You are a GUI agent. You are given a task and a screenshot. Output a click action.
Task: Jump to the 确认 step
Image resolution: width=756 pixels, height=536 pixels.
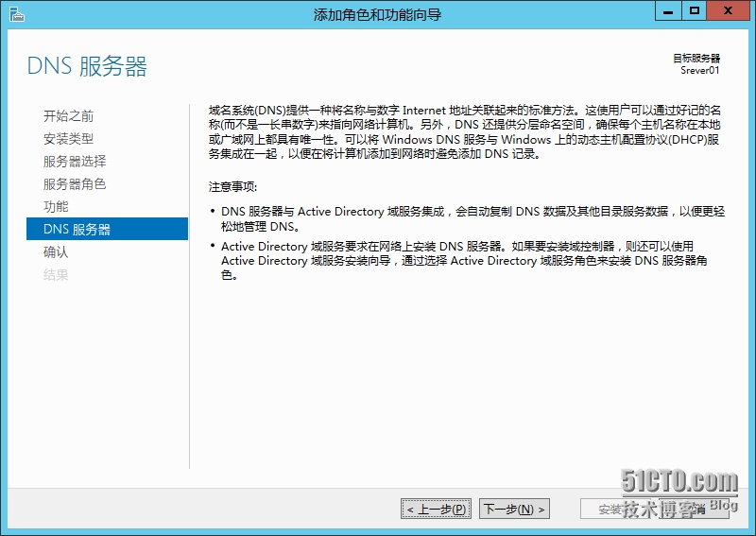tap(56, 251)
